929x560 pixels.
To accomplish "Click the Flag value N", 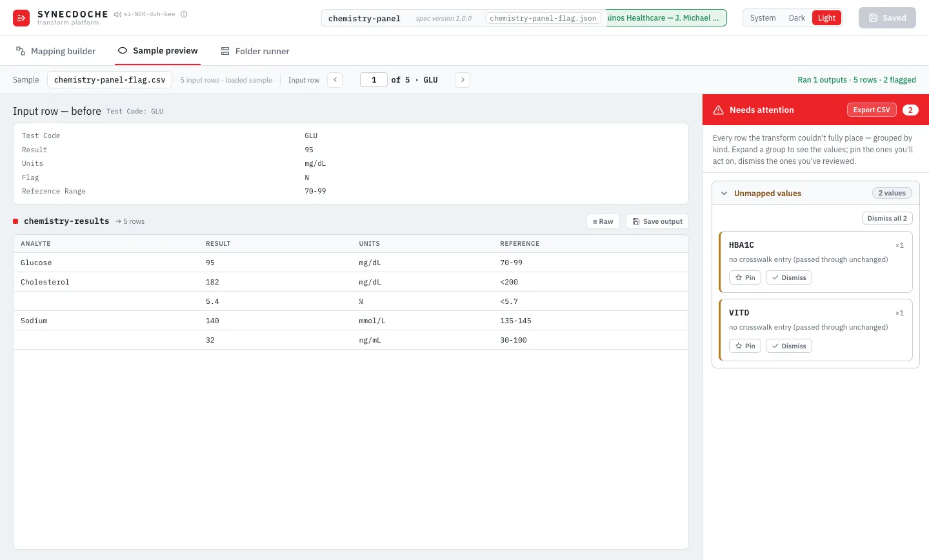I will point(307,177).
